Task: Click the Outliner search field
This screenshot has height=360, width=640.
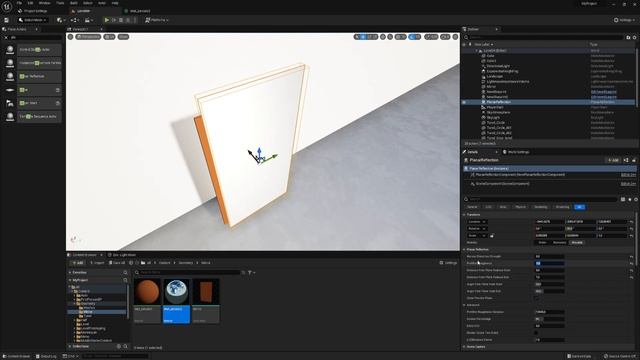Action: coord(544,37)
